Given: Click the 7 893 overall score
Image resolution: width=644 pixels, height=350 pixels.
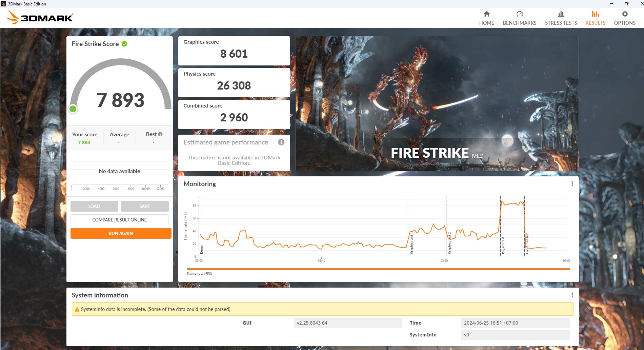Looking at the screenshot, I should (x=120, y=100).
